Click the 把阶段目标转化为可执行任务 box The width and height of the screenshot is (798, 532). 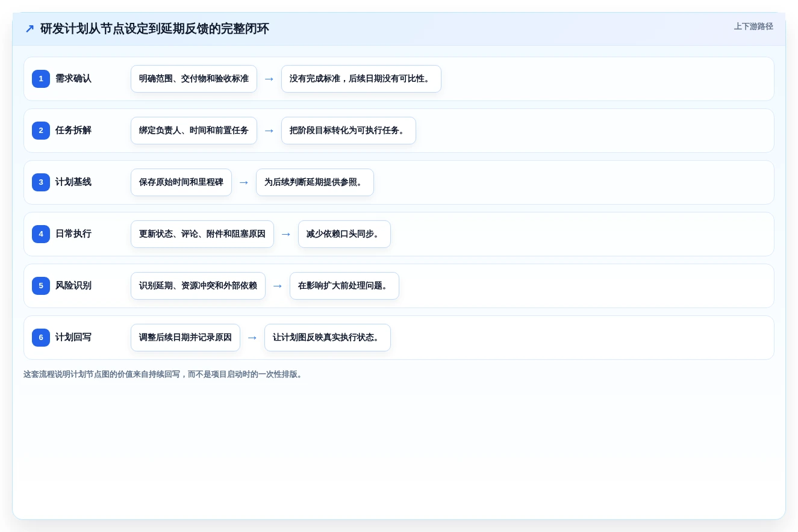(x=349, y=131)
